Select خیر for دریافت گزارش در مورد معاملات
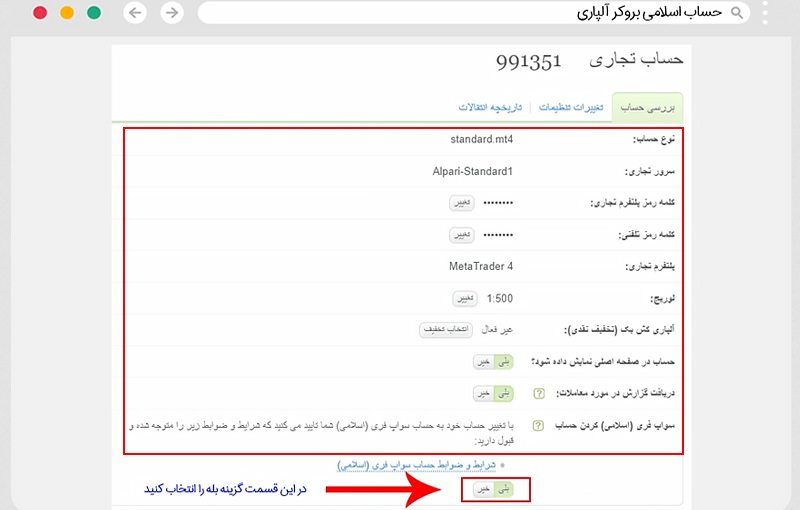 coord(484,394)
